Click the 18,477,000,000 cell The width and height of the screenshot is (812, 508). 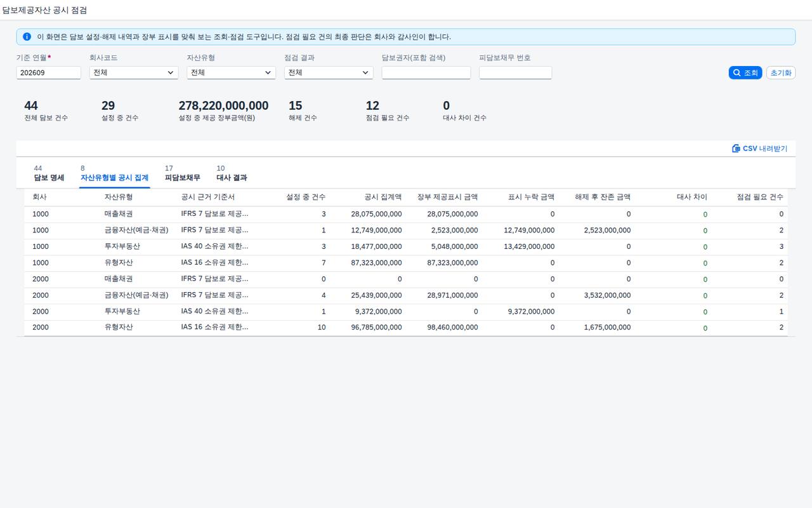click(377, 246)
